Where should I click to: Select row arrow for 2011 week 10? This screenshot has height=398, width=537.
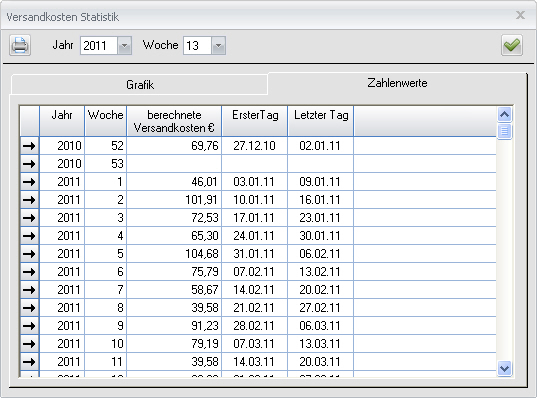click(x=29, y=344)
